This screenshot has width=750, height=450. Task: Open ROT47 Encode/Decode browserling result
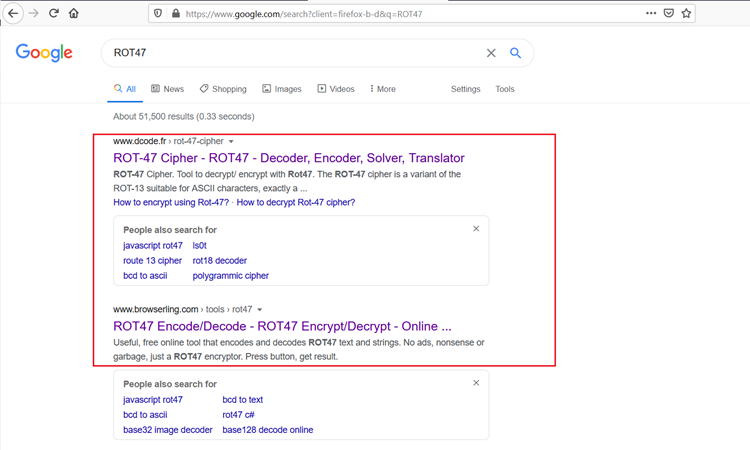[282, 326]
